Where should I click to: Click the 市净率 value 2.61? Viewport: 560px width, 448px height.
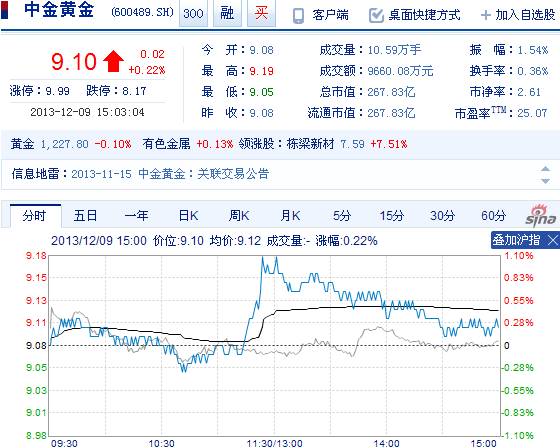click(x=529, y=92)
